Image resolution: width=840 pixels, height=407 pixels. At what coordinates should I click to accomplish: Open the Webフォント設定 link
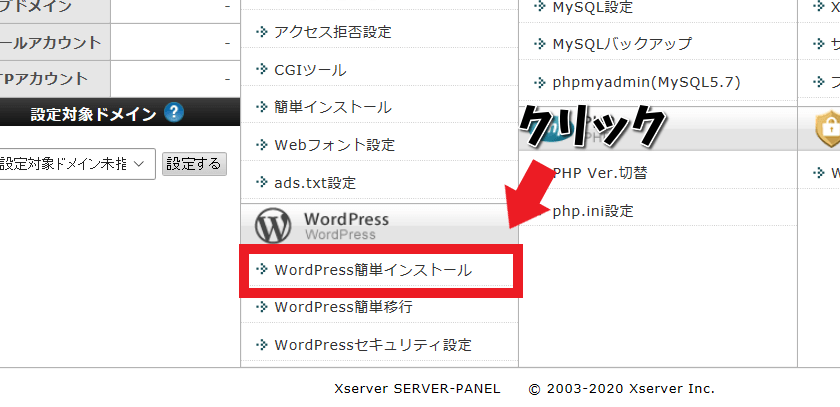click(334, 145)
